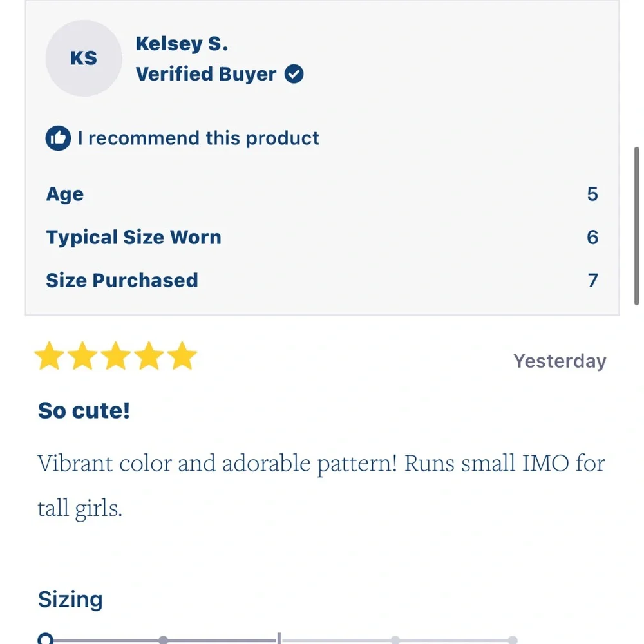Click the 'Yesterday' review date

[560, 361]
